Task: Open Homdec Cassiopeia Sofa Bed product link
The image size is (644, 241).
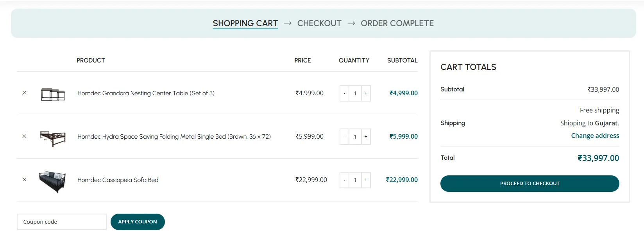Action: tap(118, 180)
